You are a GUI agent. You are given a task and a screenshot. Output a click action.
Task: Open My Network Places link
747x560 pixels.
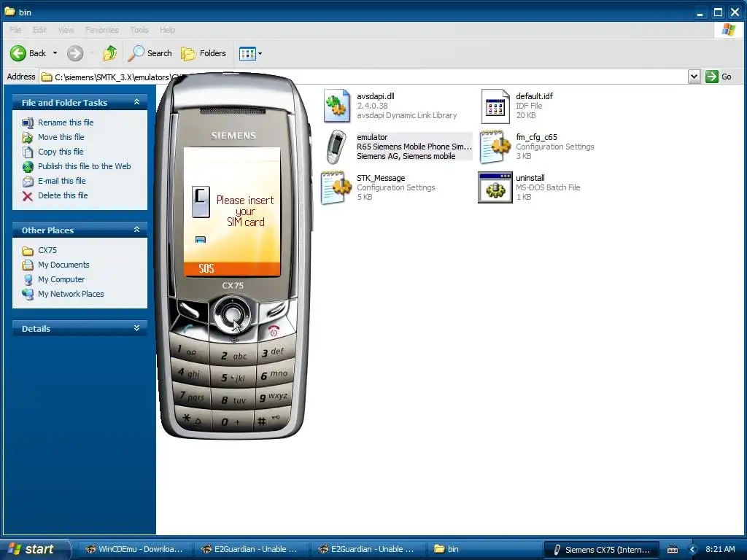coord(71,294)
